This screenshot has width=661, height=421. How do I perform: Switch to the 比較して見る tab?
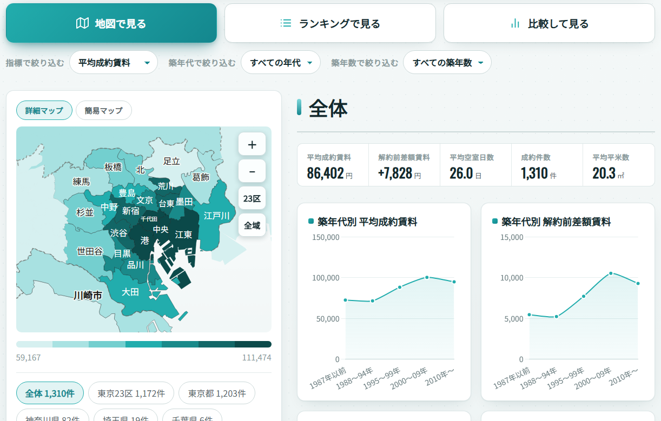[x=549, y=23]
